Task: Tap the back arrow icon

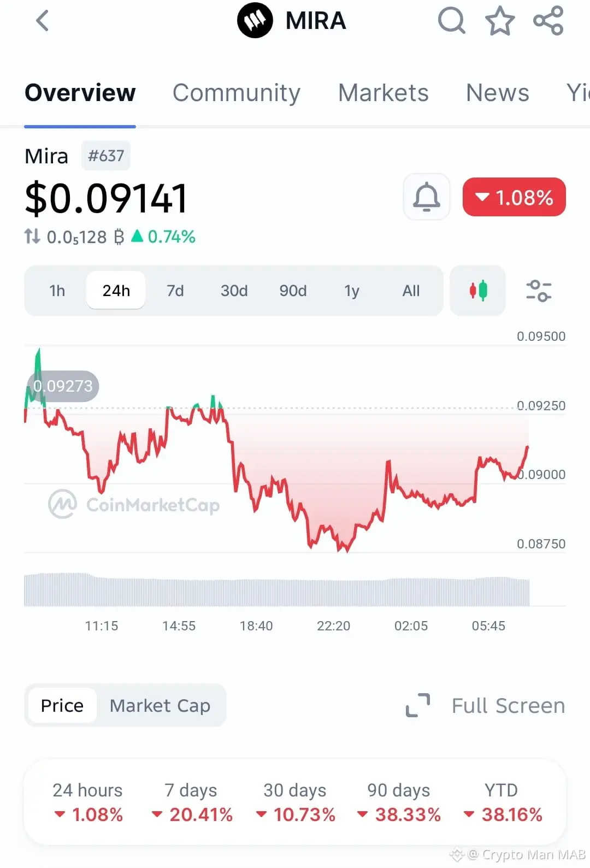Action: coord(42,21)
